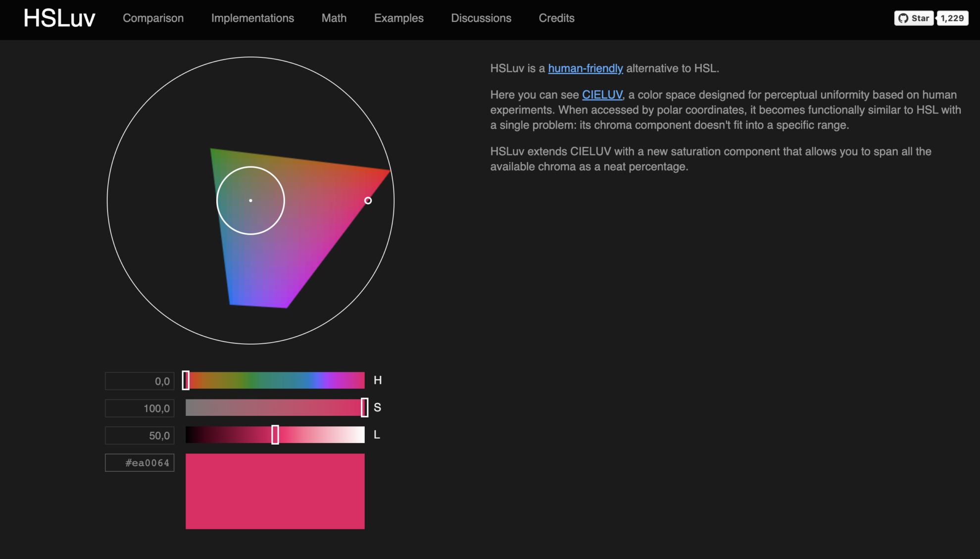Open the Examples page
Image resolution: width=980 pixels, height=559 pixels.
[398, 18]
